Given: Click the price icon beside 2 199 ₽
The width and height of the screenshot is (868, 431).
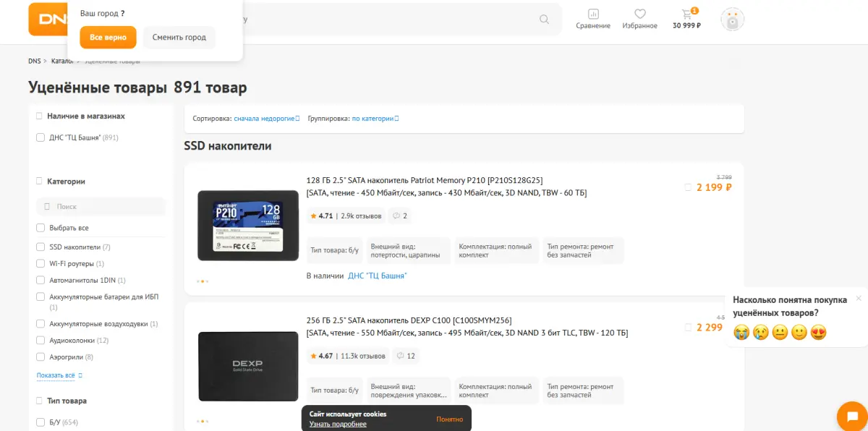Looking at the screenshot, I should [x=689, y=187].
